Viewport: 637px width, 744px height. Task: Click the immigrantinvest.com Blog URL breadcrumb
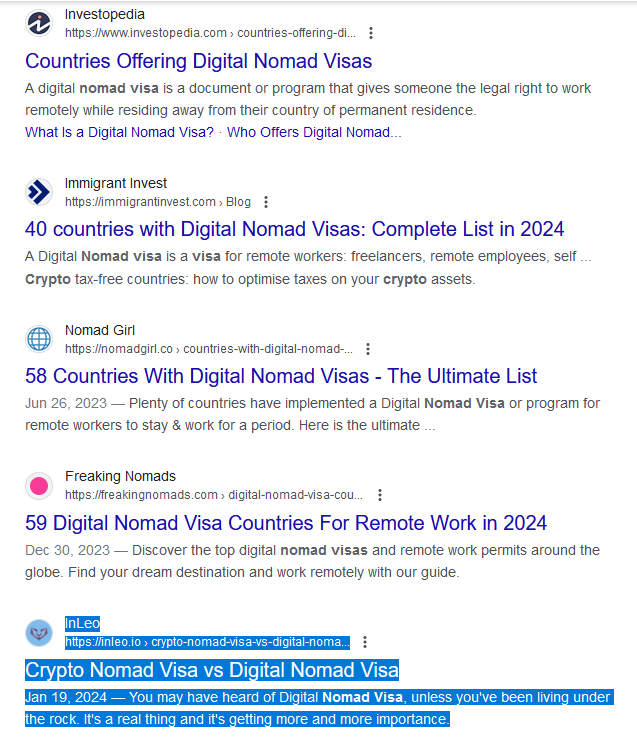click(158, 202)
